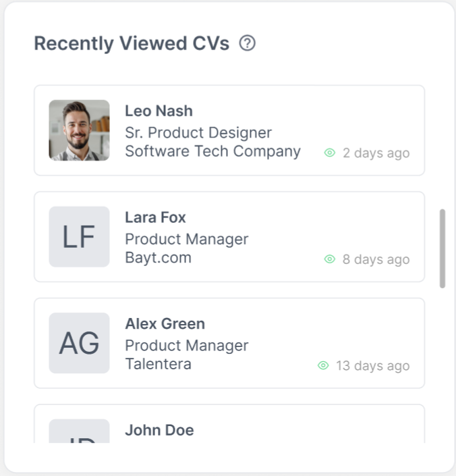Click the '13 days ago' timestamp
This screenshot has height=476, width=456.
coord(372,366)
